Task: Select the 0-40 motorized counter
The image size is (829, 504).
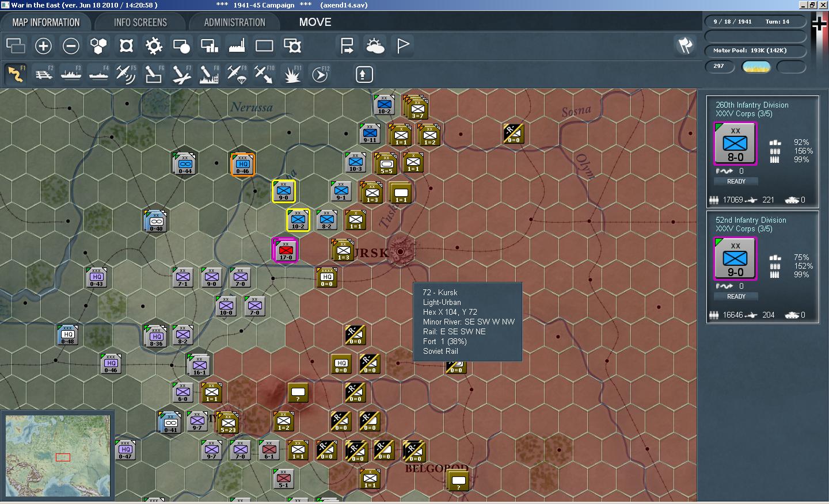Action: [156, 222]
